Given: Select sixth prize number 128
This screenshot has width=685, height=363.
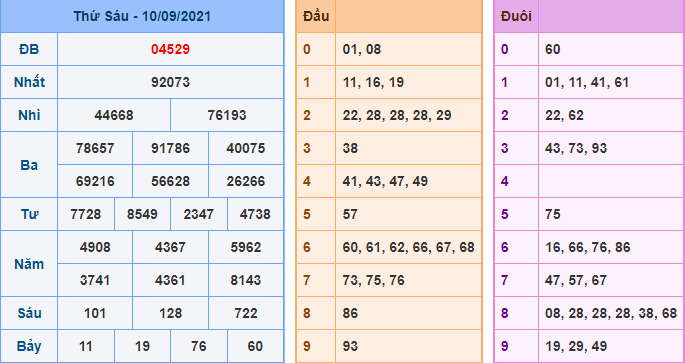Looking at the screenshot, I should tap(170, 313).
